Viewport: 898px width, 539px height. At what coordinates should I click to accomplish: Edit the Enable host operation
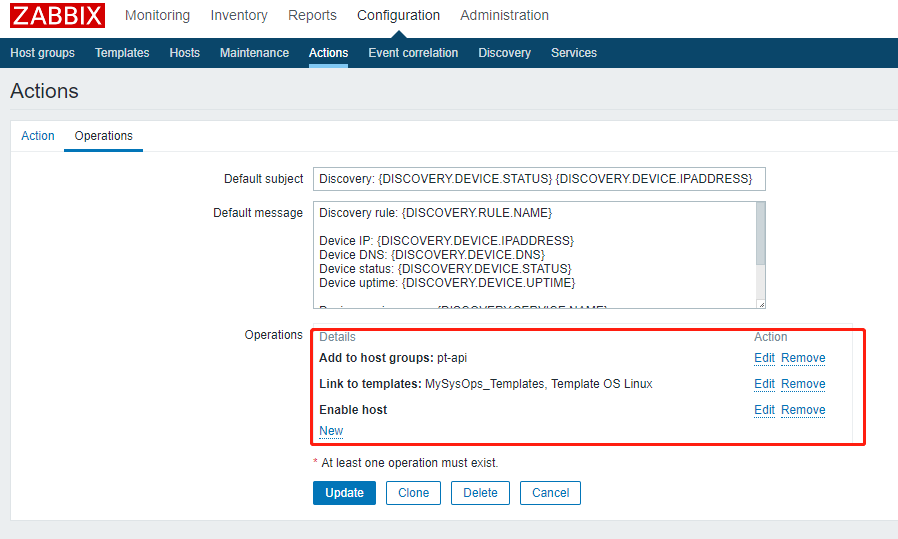[764, 410]
